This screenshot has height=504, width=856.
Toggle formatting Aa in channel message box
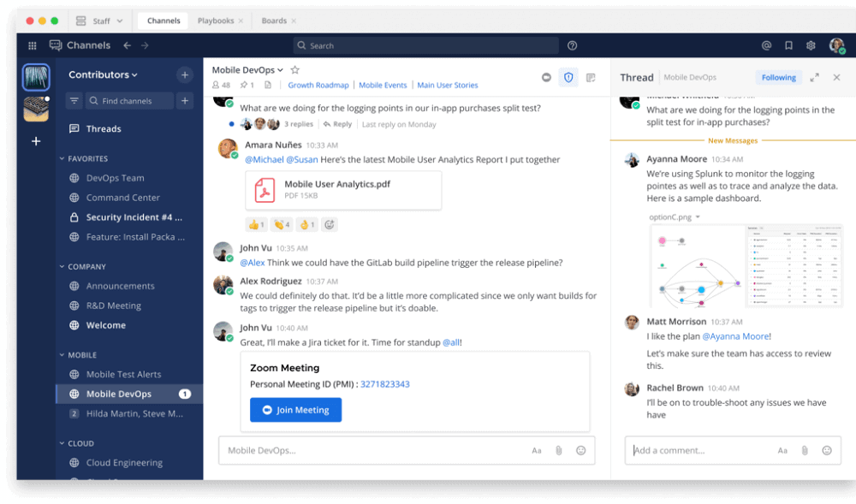[537, 451]
